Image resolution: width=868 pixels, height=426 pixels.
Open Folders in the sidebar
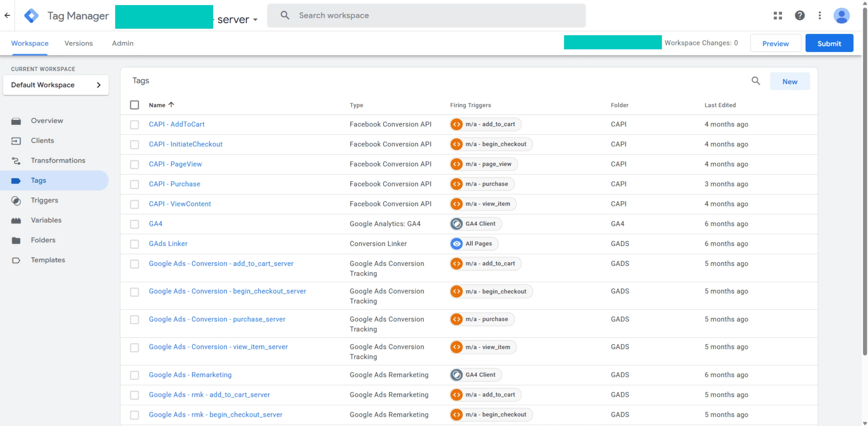54,240
